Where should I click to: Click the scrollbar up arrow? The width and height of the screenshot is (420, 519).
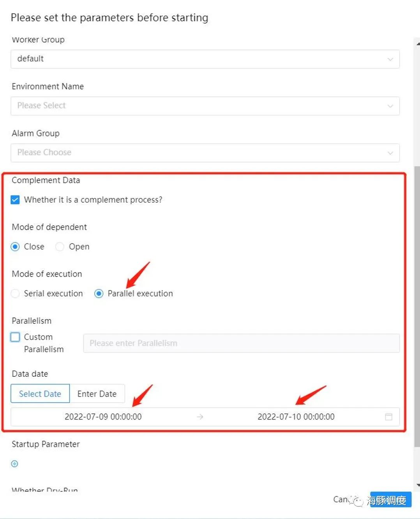[417, 44]
